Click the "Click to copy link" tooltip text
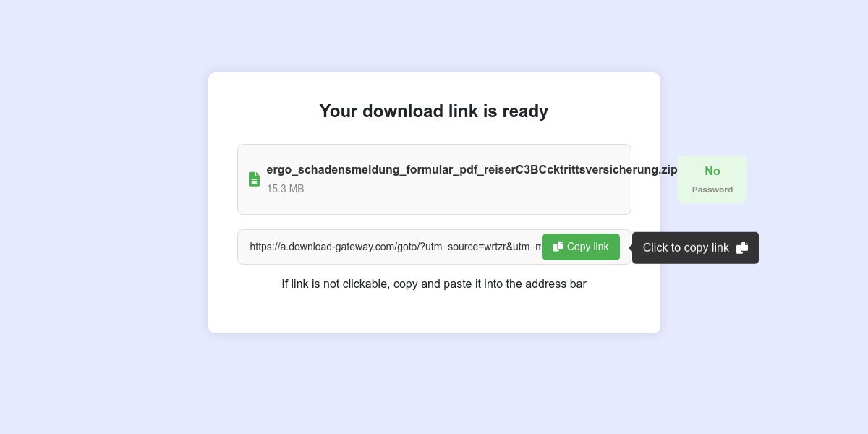 coord(686,248)
